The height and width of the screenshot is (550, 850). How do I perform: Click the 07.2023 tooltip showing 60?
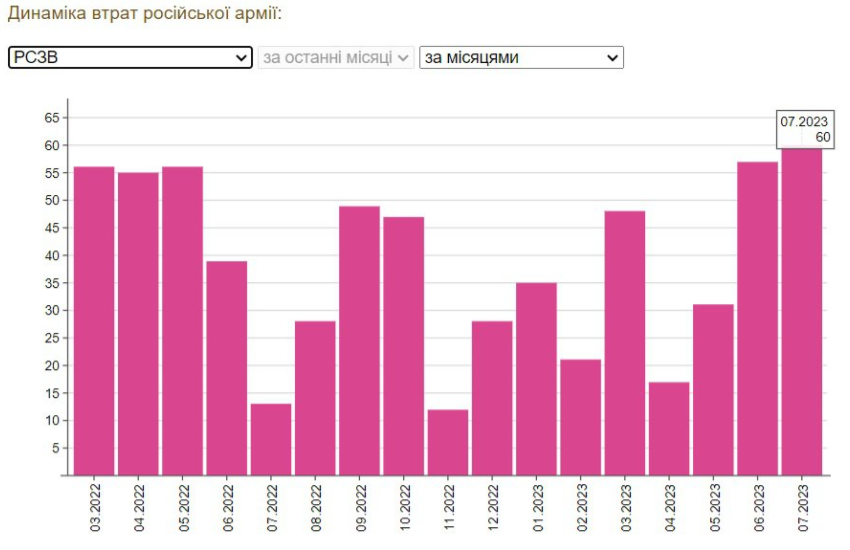[x=805, y=129]
